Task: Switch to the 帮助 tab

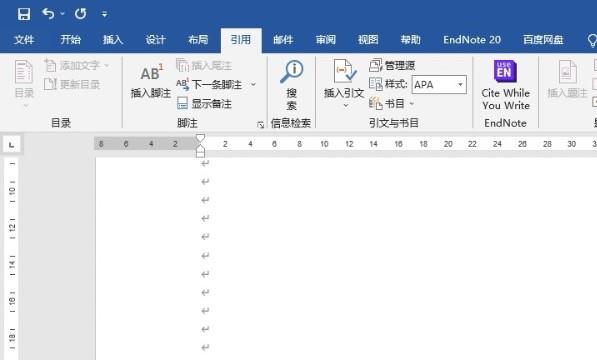Action: (410, 40)
